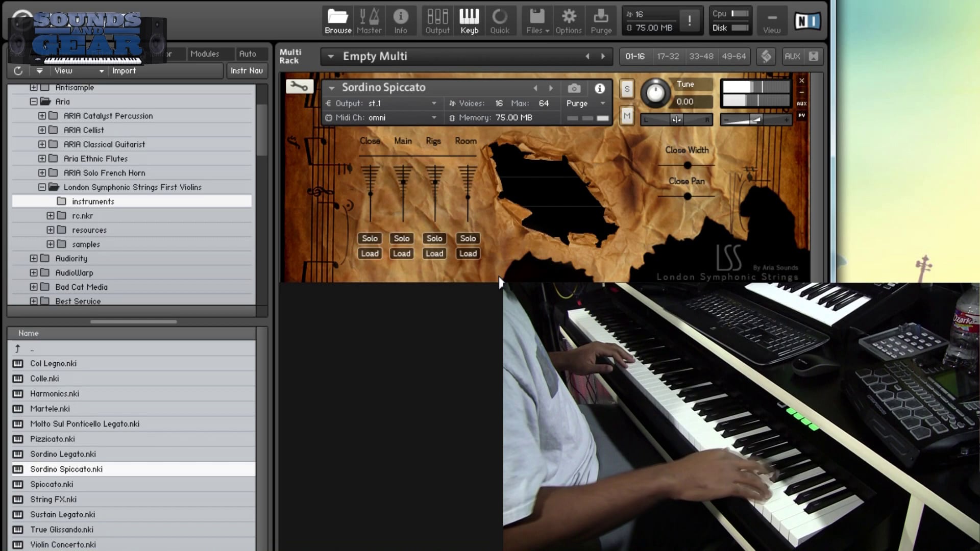Image resolution: width=980 pixels, height=551 pixels.
Task: Select next instrument preset arrow
Action: pyautogui.click(x=551, y=88)
